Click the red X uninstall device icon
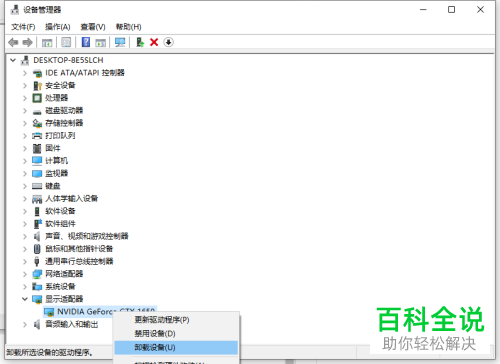The image size is (500, 364). click(x=154, y=42)
